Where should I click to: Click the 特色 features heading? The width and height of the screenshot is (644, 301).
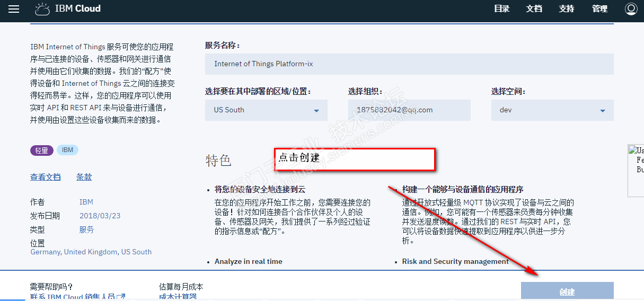point(218,161)
